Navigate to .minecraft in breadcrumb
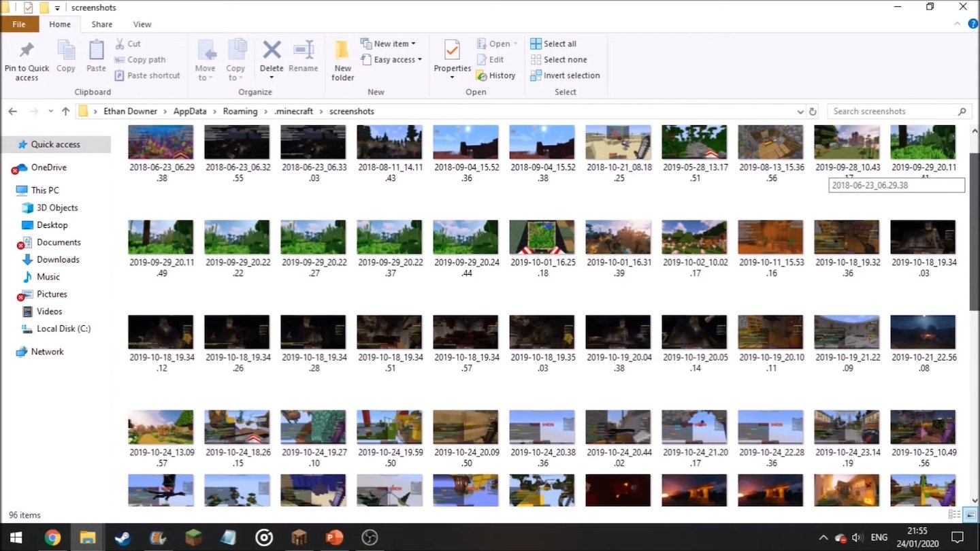The image size is (980, 551). 293,111
